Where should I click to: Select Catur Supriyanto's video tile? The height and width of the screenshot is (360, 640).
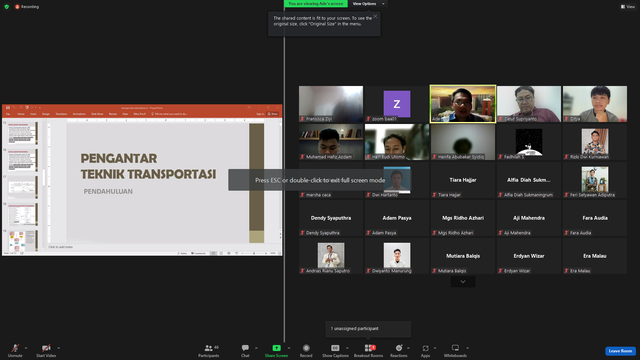(529, 104)
